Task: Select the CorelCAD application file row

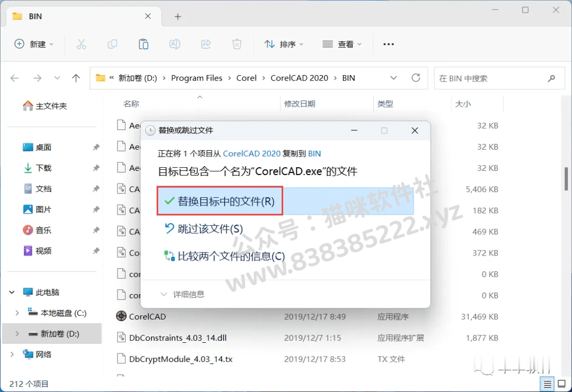Action: click(308, 316)
